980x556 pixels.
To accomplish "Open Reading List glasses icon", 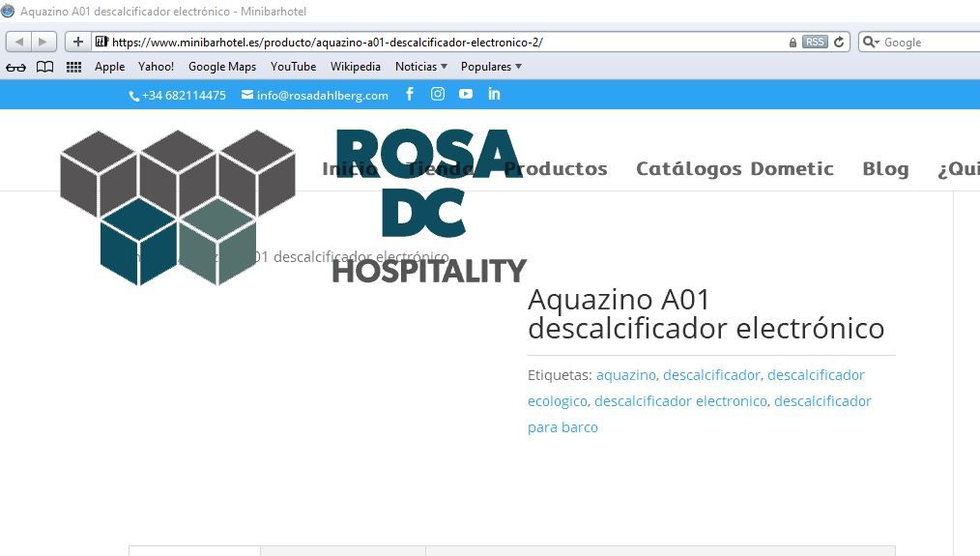I will click(x=15, y=67).
